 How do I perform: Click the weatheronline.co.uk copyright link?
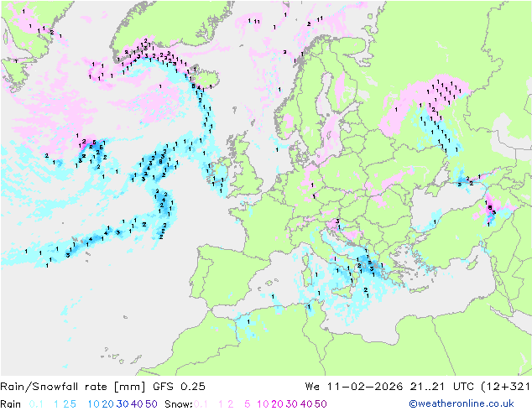tap(462, 403)
